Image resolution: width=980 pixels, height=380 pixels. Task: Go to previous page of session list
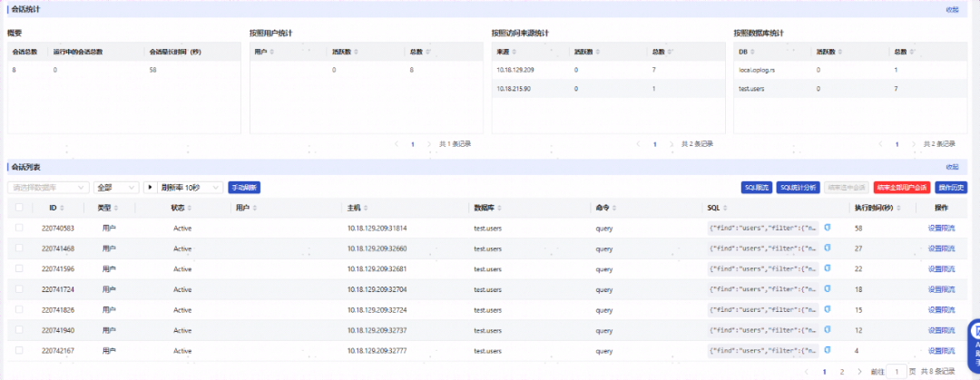[x=807, y=371]
